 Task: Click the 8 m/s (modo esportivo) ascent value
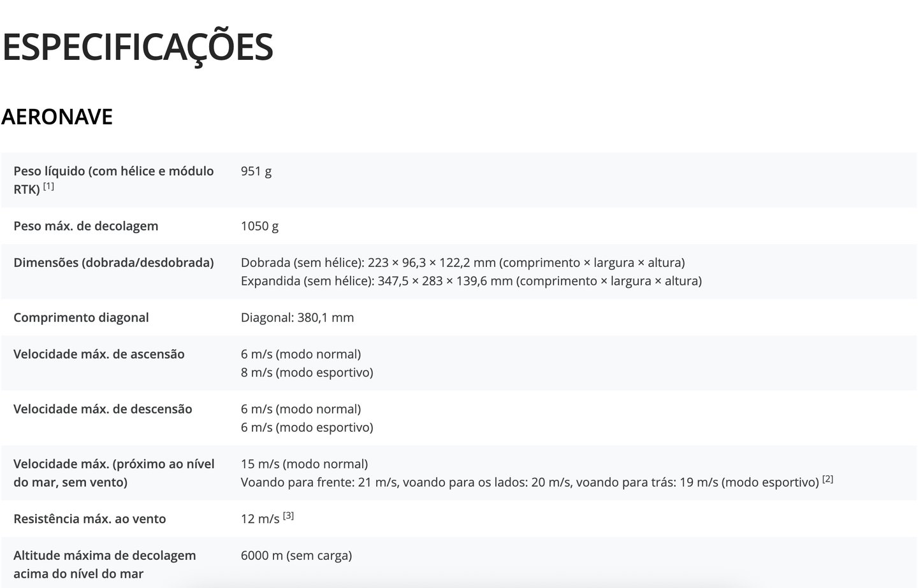coord(307,372)
